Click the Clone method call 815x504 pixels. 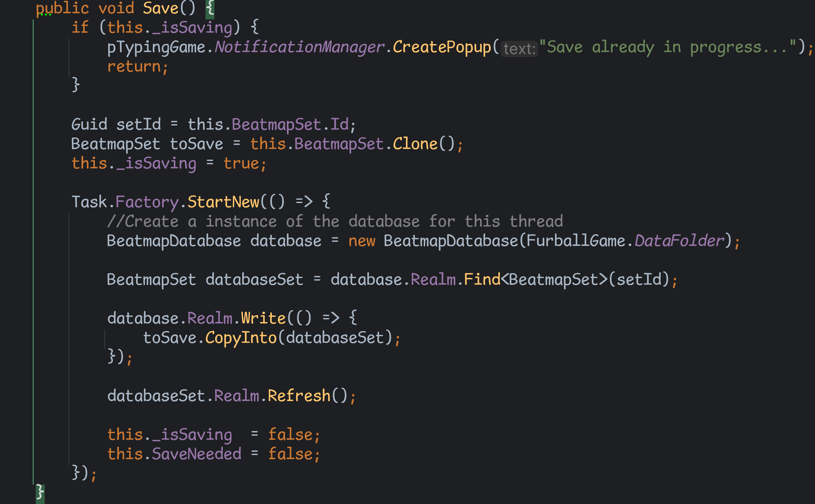point(415,144)
